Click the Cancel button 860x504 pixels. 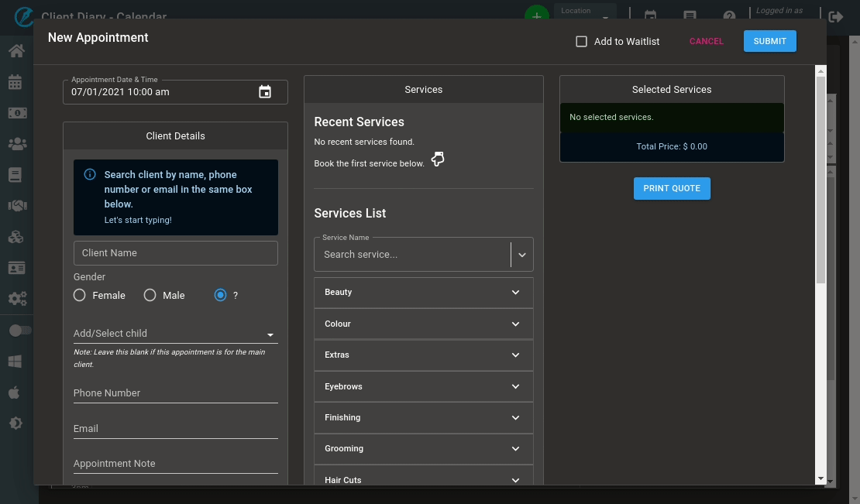click(x=706, y=42)
